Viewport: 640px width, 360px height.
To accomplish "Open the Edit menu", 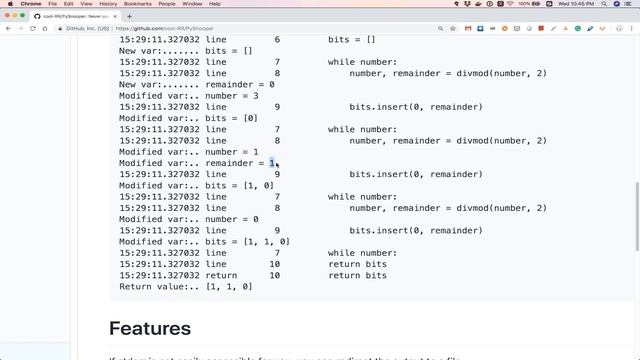I will click(69, 4).
